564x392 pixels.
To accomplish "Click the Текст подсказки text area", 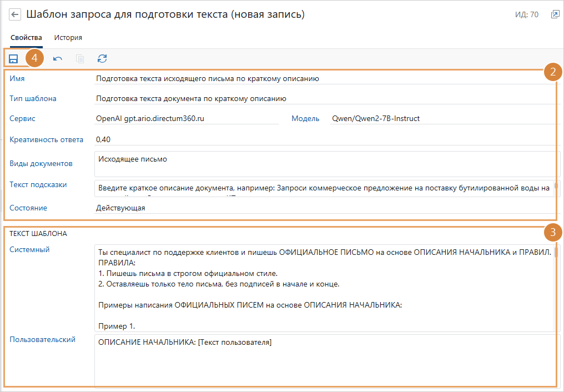I will [x=324, y=188].
